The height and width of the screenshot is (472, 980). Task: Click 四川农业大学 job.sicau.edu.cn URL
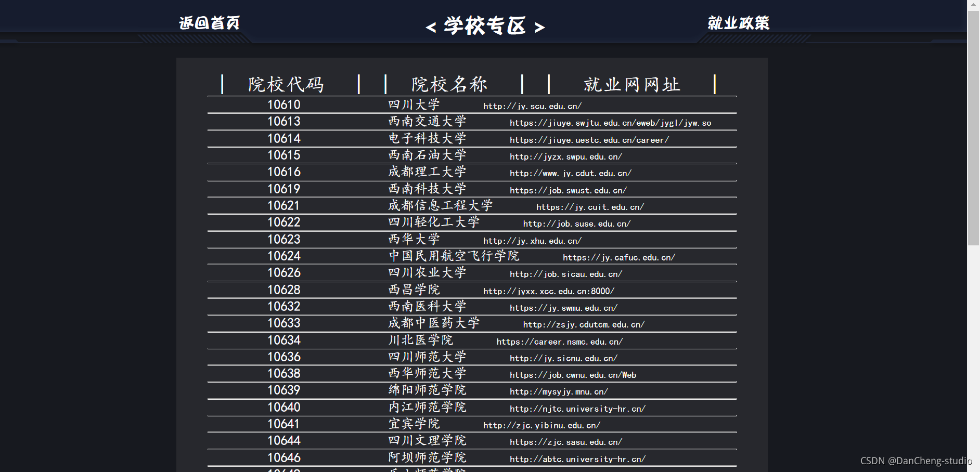coord(566,274)
